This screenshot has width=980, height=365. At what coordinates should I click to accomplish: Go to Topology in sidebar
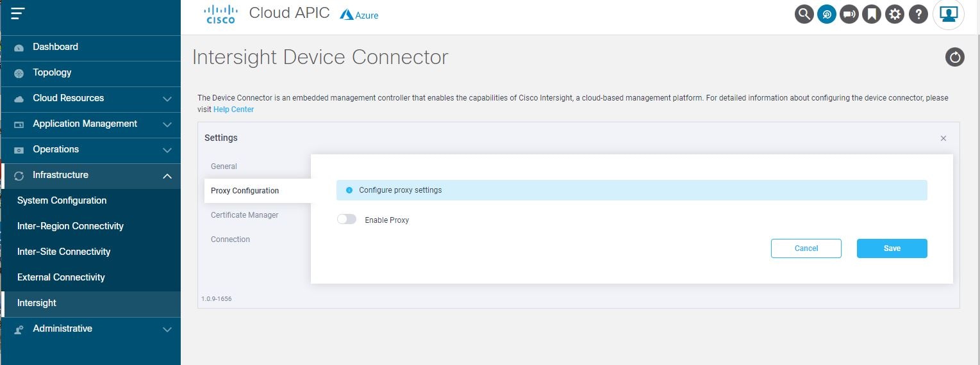(91, 73)
